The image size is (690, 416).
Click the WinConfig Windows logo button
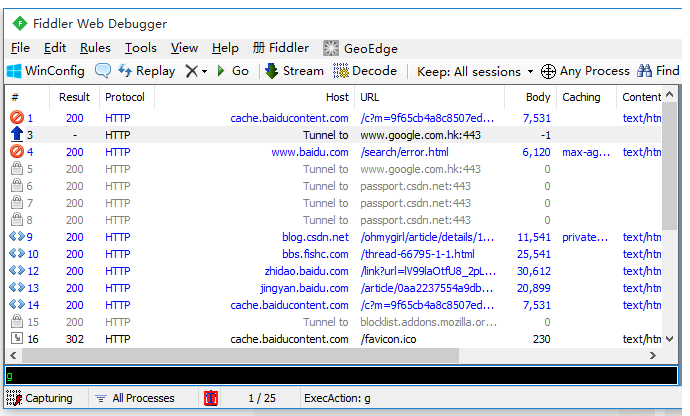pos(46,71)
